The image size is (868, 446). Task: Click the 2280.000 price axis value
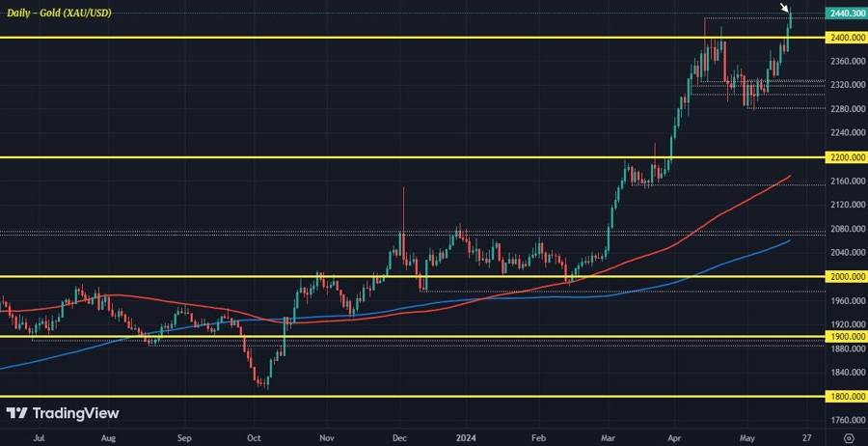coord(847,108)
